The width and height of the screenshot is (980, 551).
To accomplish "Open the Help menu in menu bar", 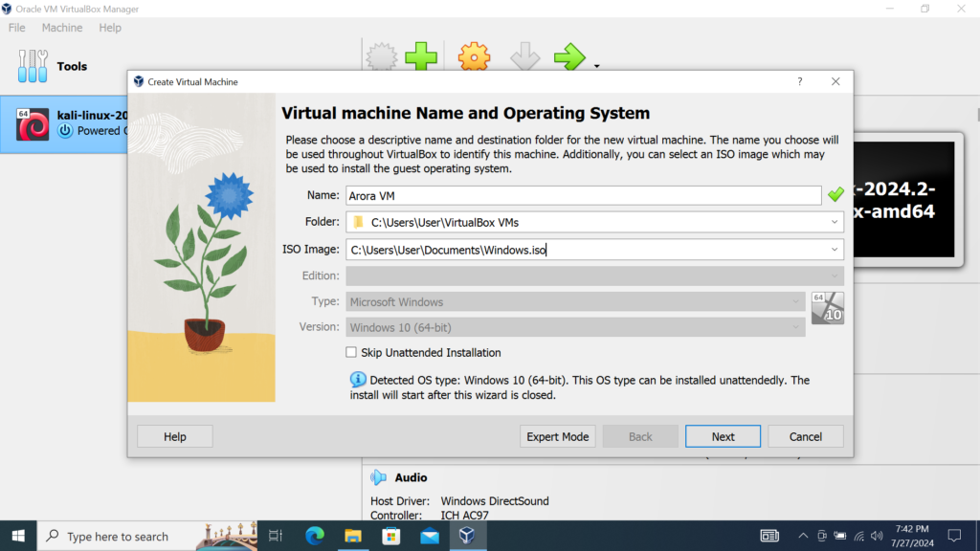I will click(110, 28).
